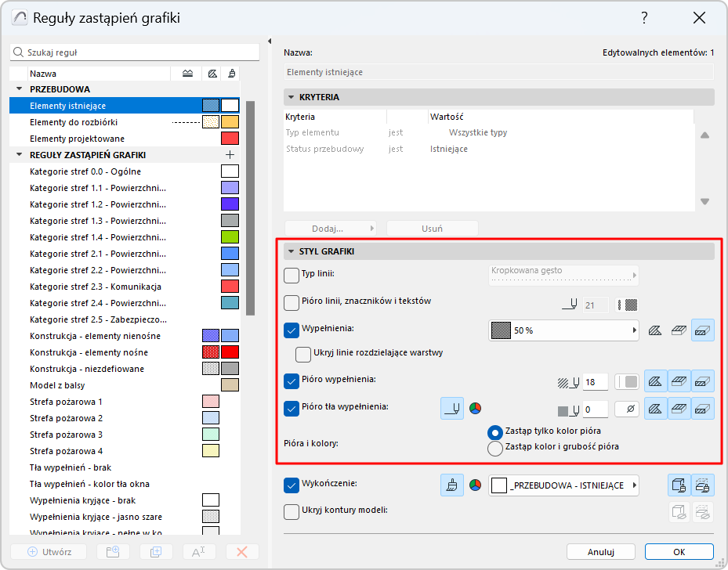Viewport: 728px width, 570px height.
Task: Click fill pen 18 color swatch
Action: pos(627,382)
